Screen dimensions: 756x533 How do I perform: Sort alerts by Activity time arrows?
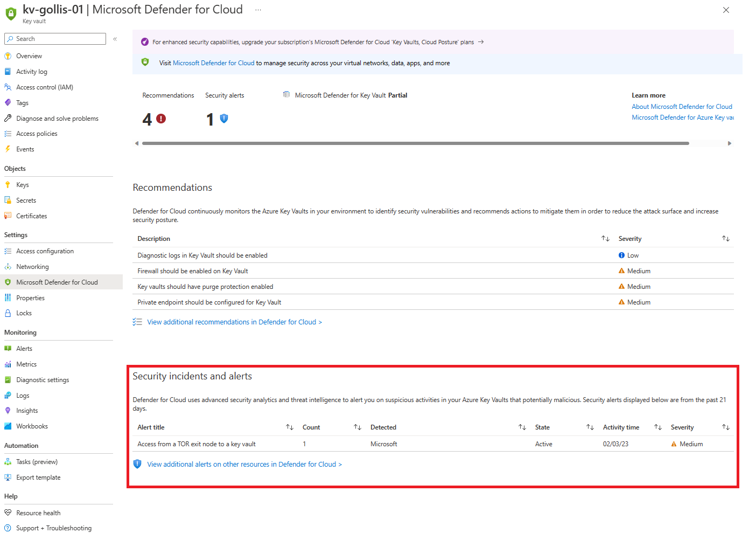[x=657, y=427]
